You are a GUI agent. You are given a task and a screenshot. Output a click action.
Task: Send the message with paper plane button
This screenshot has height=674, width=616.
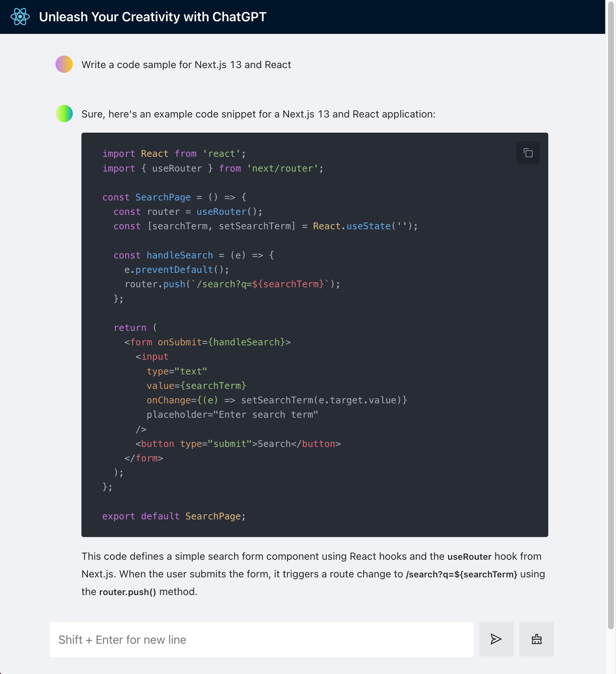coord(496,639)
